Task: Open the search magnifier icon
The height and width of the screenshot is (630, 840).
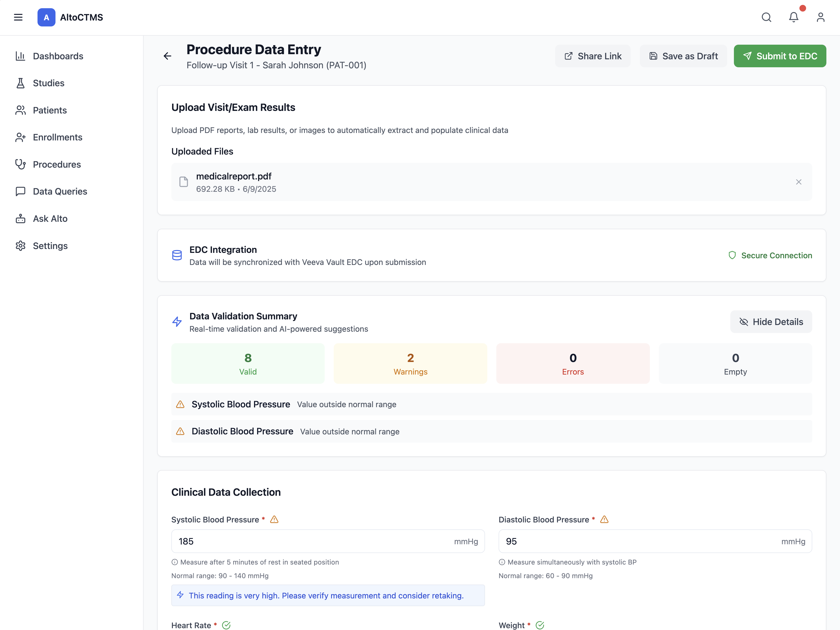Action: 766,17
